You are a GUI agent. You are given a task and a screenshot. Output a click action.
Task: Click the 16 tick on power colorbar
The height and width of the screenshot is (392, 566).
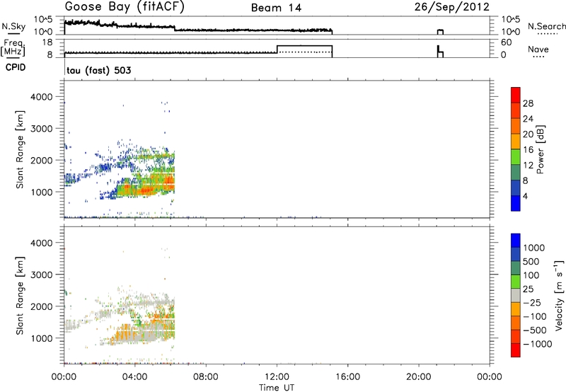click(x=528, y=150)
